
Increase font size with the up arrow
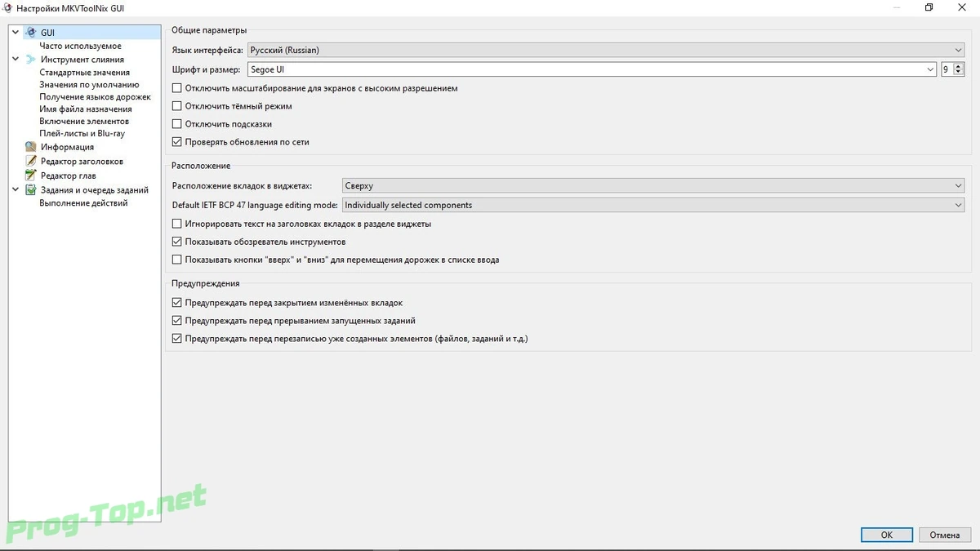(960, 66)
